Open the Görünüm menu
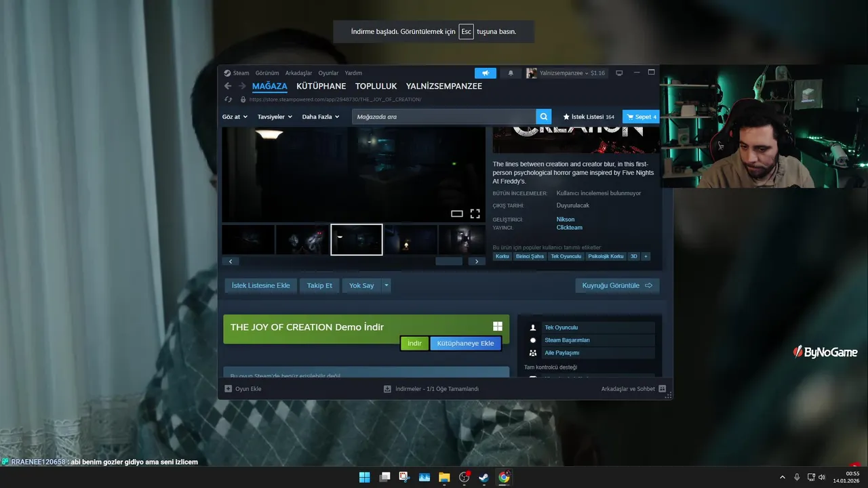The width and height of the screenshot is (868, 488). [x=267, y=73]
